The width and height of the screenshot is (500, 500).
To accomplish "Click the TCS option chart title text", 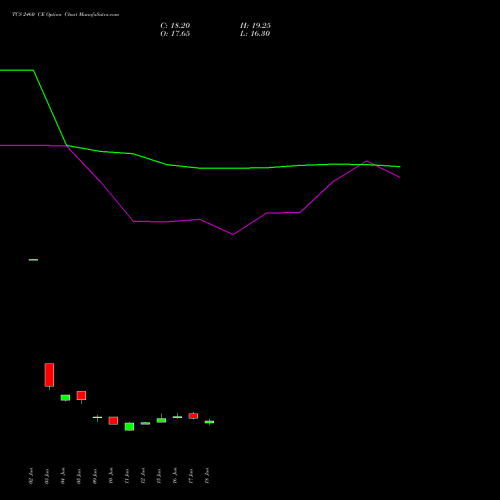I will (65, 15).
